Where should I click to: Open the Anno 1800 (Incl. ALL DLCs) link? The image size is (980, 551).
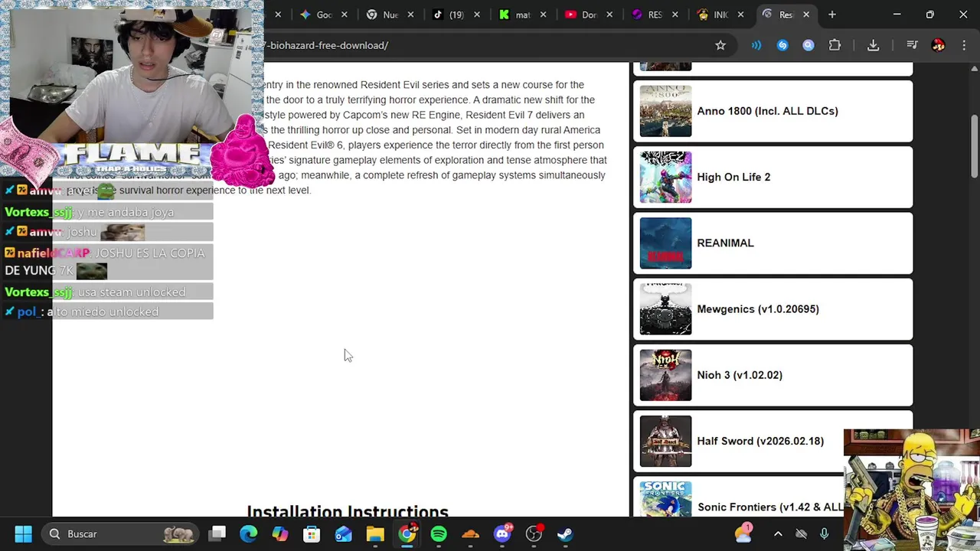[x=767, y=111]
